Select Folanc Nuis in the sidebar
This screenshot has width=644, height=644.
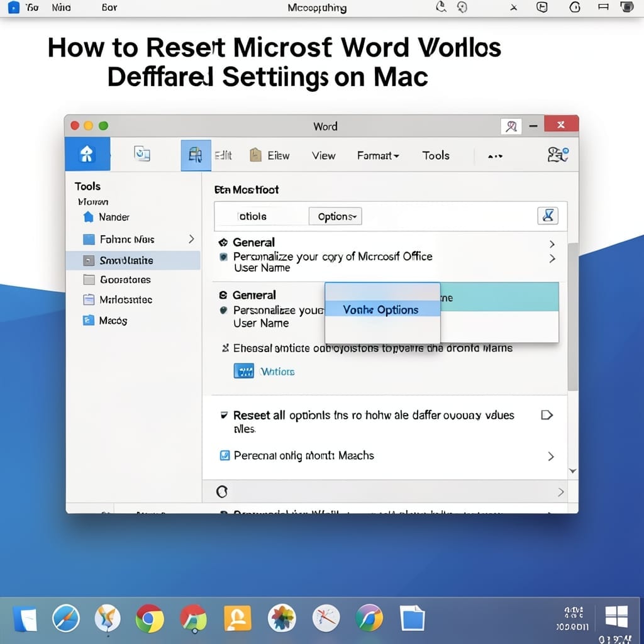[x=127, y=240]
